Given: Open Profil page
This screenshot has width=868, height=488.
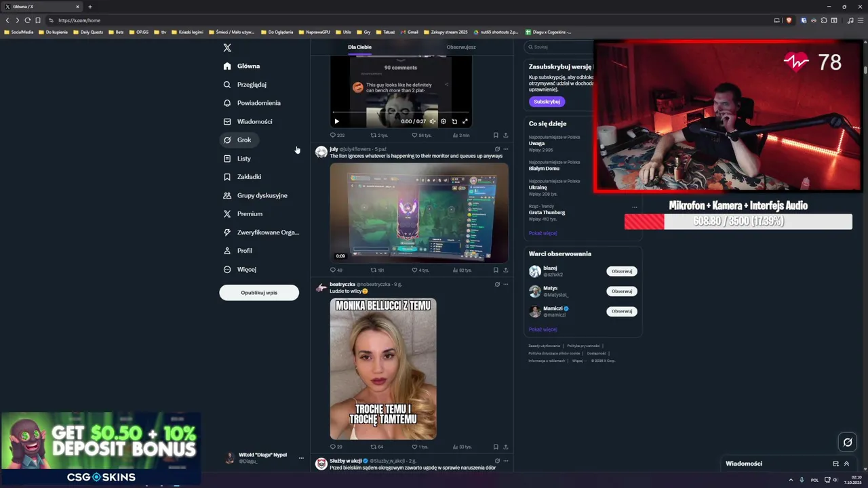Looking at the screenshot, I should tap(238, 251).
